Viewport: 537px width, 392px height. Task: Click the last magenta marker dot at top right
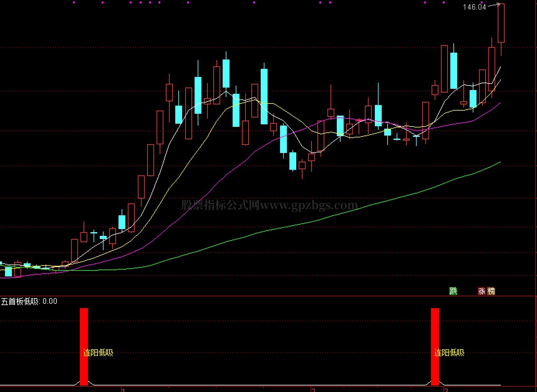tap(482, 2)
